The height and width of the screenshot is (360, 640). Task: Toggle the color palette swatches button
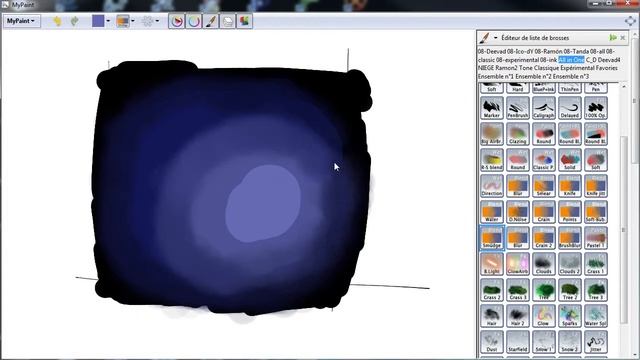244,21
